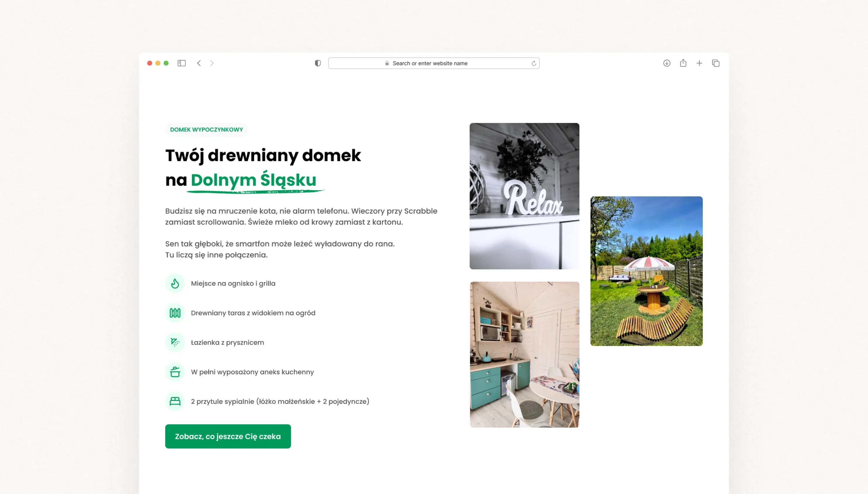Click 'Zobacz, co jeszcze Cię czeka' button
This screenshot has height=494, width=868.
(x=228, y=436)
